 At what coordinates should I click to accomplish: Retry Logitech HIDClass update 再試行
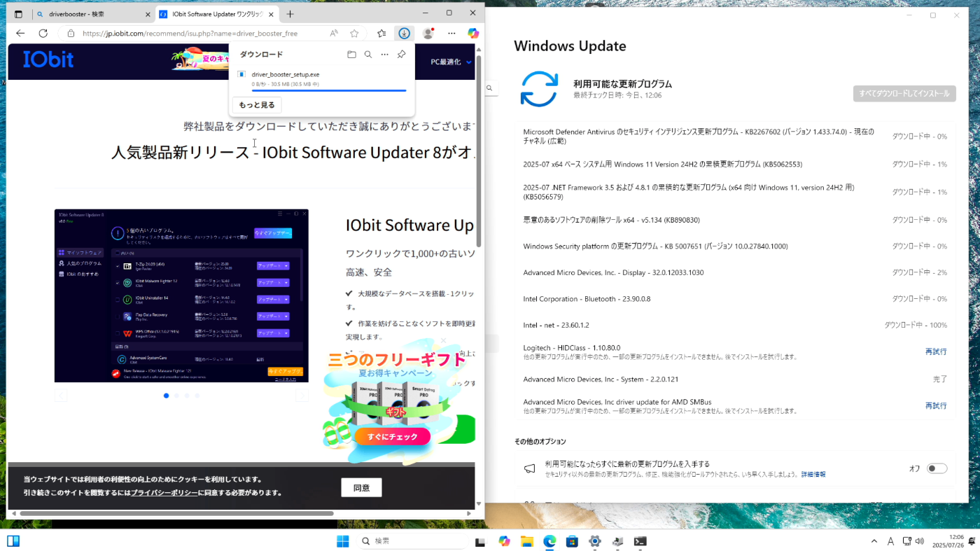point(936,351)
